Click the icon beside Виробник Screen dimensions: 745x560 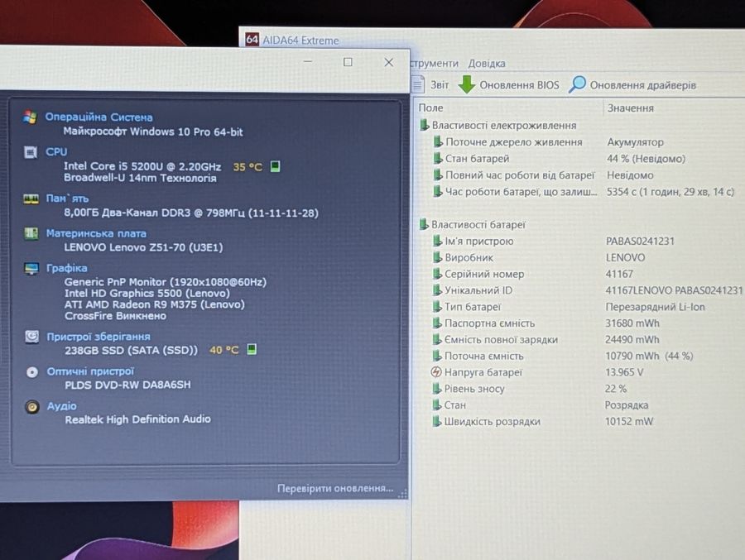[x=438, y=257]
